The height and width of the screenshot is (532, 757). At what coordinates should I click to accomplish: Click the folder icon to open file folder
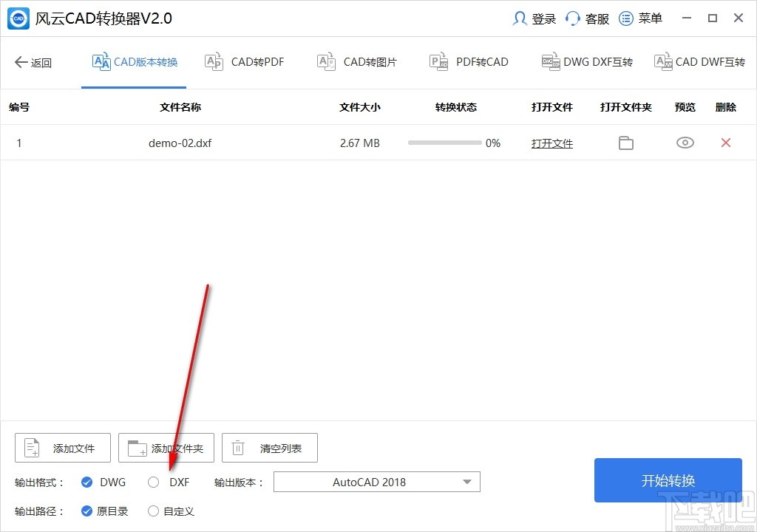[x=625, y=143]
